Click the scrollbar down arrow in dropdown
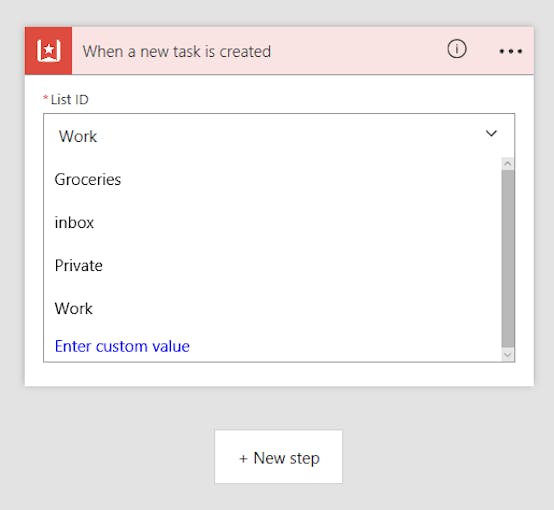The image size is (554, 510). click(508, 354)
